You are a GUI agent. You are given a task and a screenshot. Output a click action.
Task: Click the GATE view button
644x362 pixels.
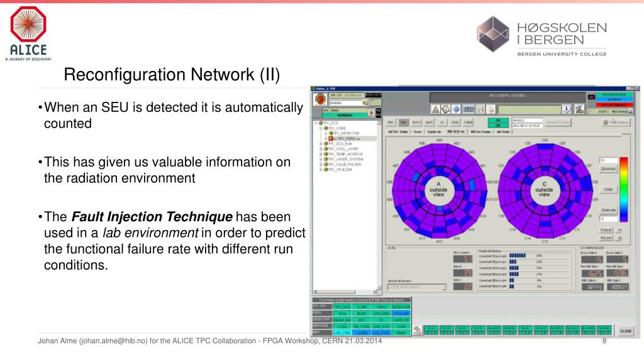[429, 123]
